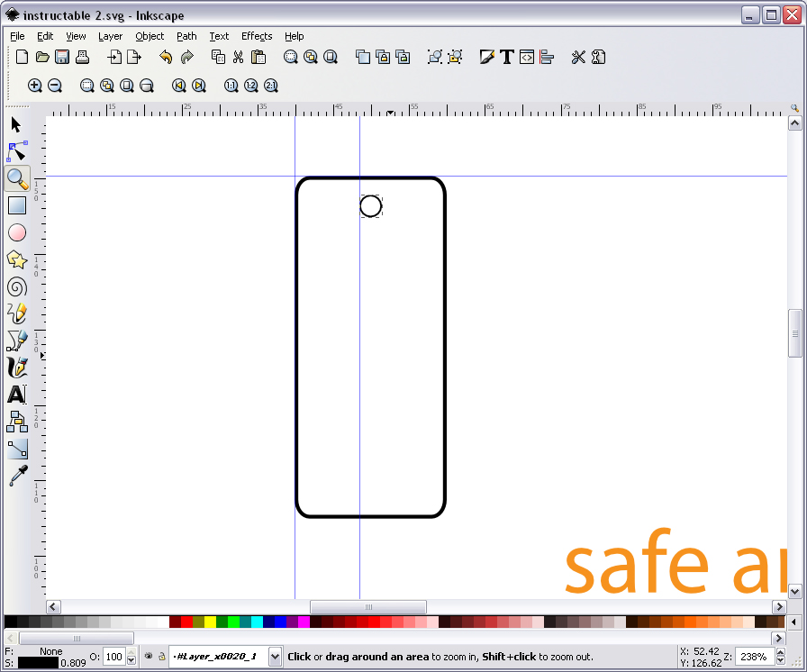Pick the yellow color swatch
This screenshot has height=672, width=807.
[211, 622]
